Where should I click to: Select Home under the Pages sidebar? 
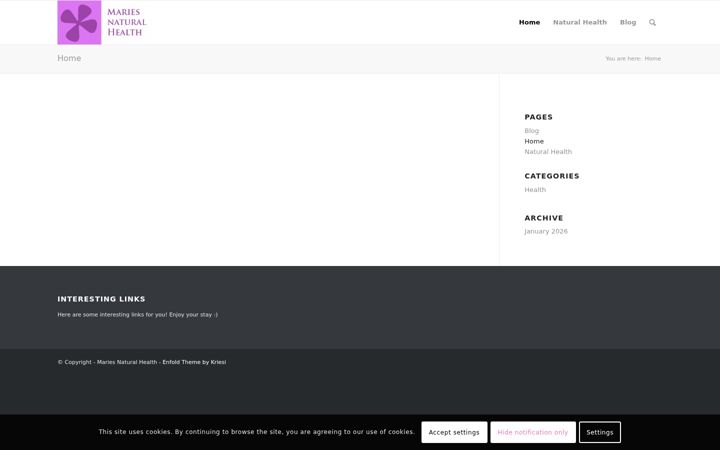coord(534,141)
